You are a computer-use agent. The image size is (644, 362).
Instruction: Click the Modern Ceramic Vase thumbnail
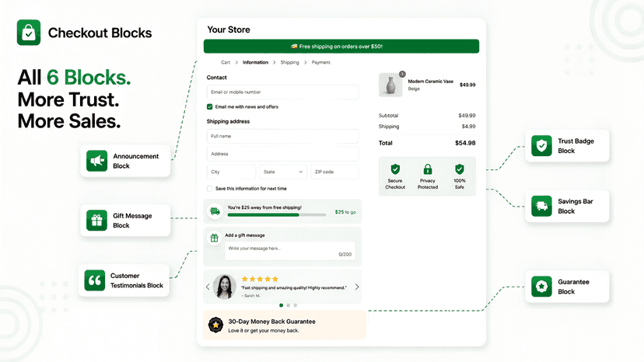390,85
